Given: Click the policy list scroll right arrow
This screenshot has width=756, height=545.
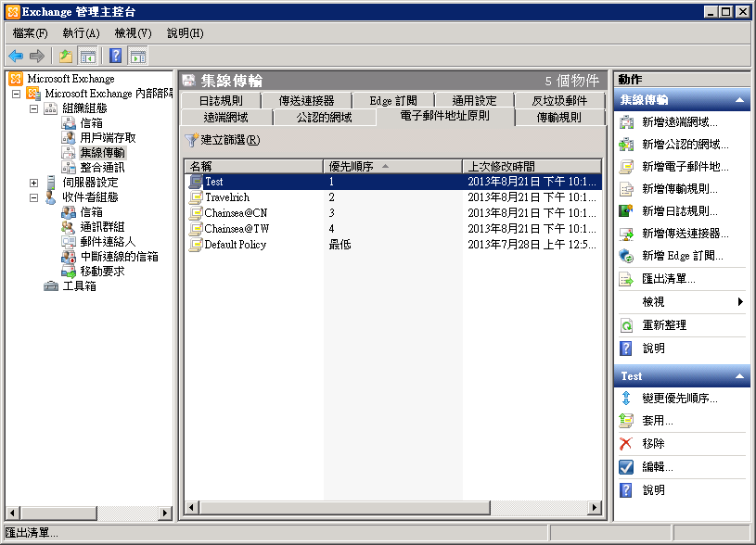Looking at the screenshot, I should click(x=595, y=507).
